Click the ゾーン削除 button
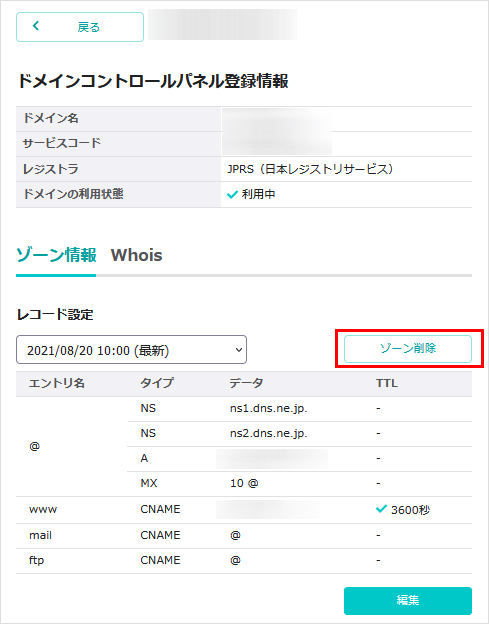489x624 pixels. point(408,349)
